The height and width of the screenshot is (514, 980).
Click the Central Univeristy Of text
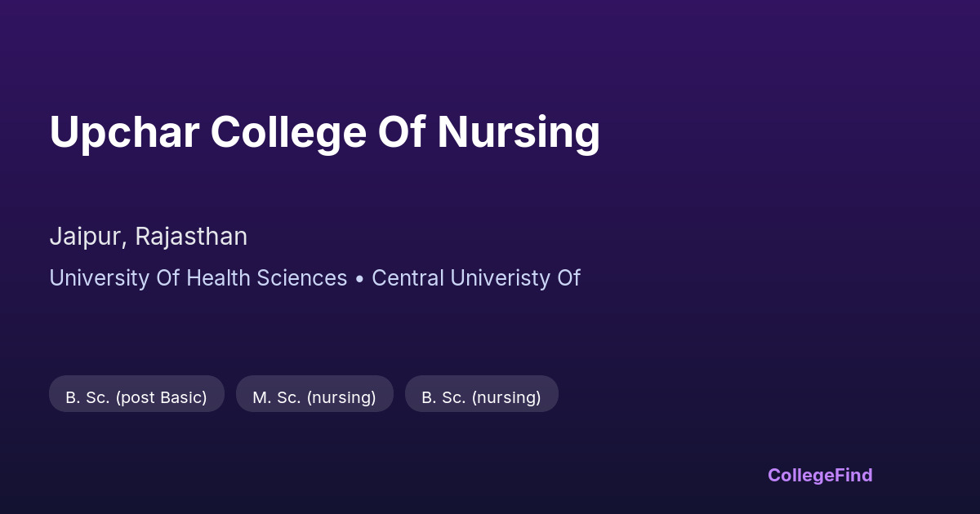[x=475, y=278]
